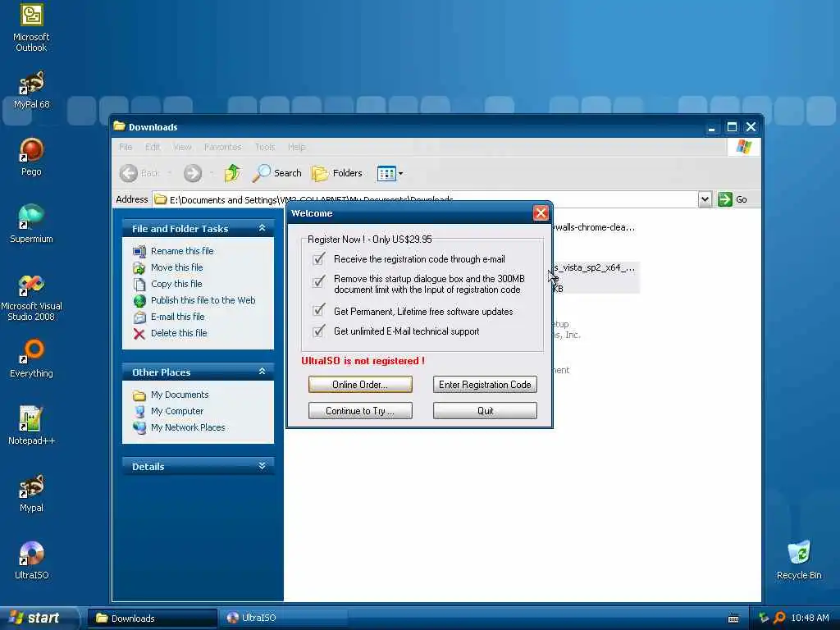The image size is (840, 630).
Task: Click the Quit button
Action: click(x=485, y=411)
